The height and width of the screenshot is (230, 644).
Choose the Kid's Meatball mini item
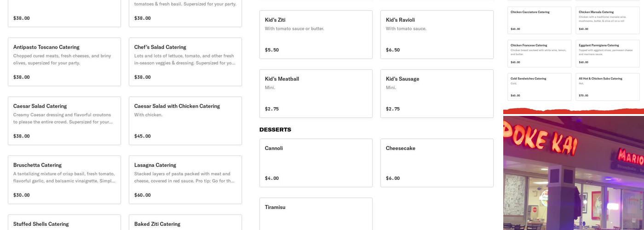point(316,93)
